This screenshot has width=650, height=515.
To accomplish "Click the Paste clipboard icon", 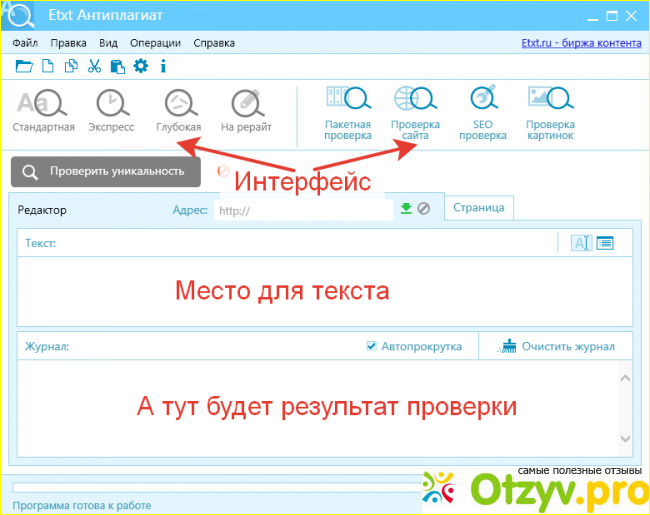I will (x=117, y=67).
